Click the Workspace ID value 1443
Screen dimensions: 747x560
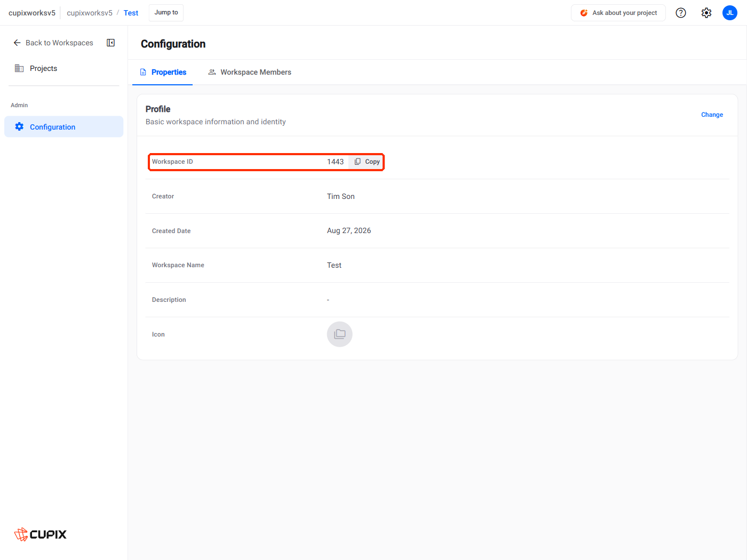pyautogui.click(x=336, y=162)
